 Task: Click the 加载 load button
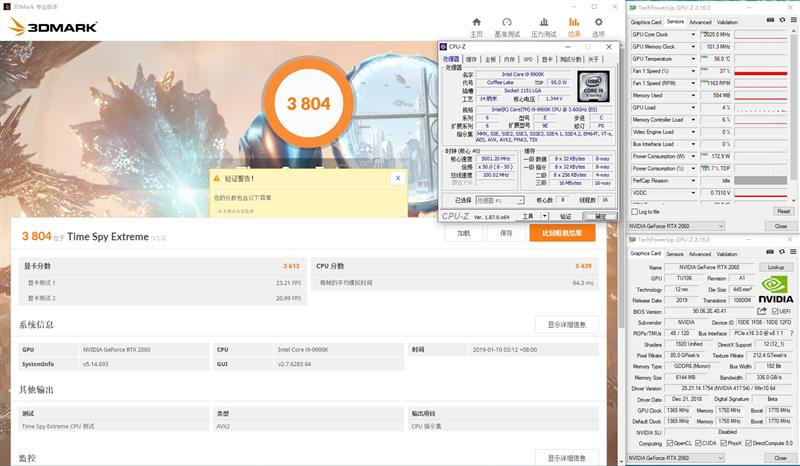[463, 233]
